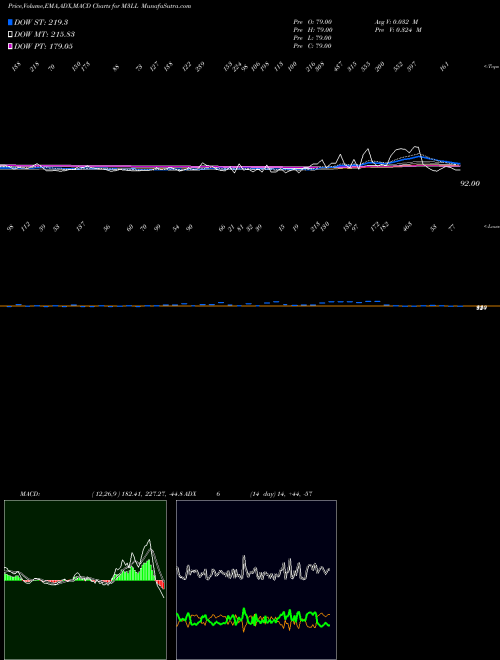The image size is (500, 660).
Task: Click the white DOW MT legend swatch
Action: pos(10,35)
